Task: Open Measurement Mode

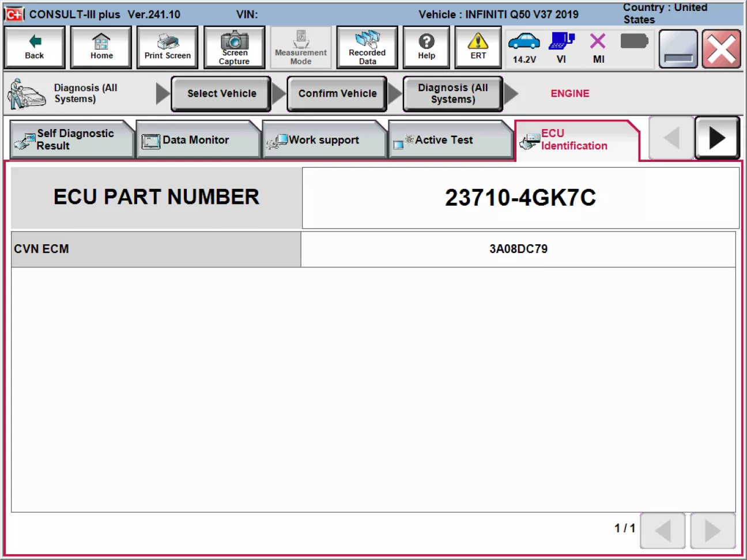Action: point(301,47)
